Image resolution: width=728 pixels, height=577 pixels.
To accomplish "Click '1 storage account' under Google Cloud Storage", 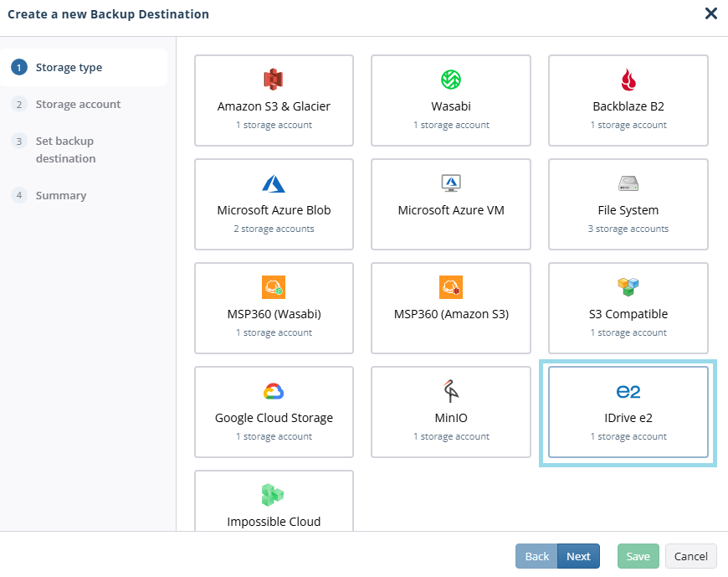I will [274, 436].
